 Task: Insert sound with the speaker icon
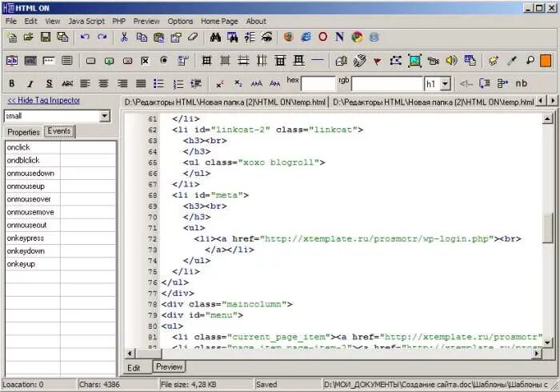(x=451, y=61)
